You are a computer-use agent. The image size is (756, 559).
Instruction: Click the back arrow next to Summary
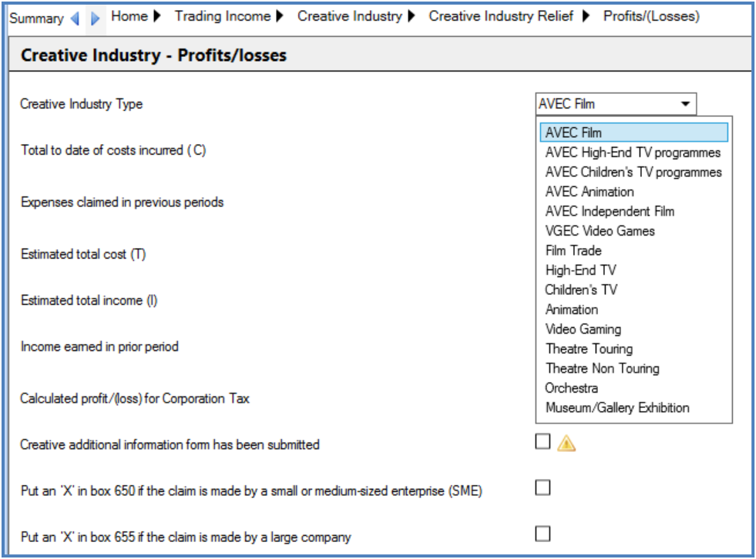click(75, 18)
